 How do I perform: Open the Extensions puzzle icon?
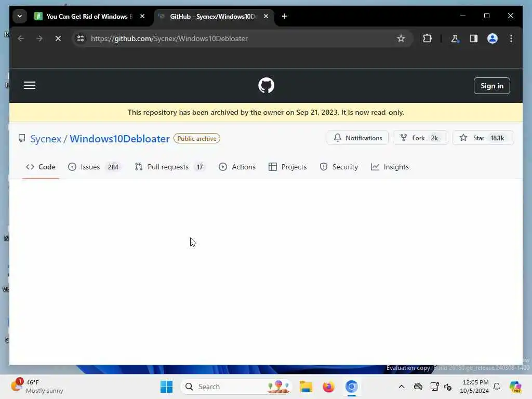[x=427, y=38]
